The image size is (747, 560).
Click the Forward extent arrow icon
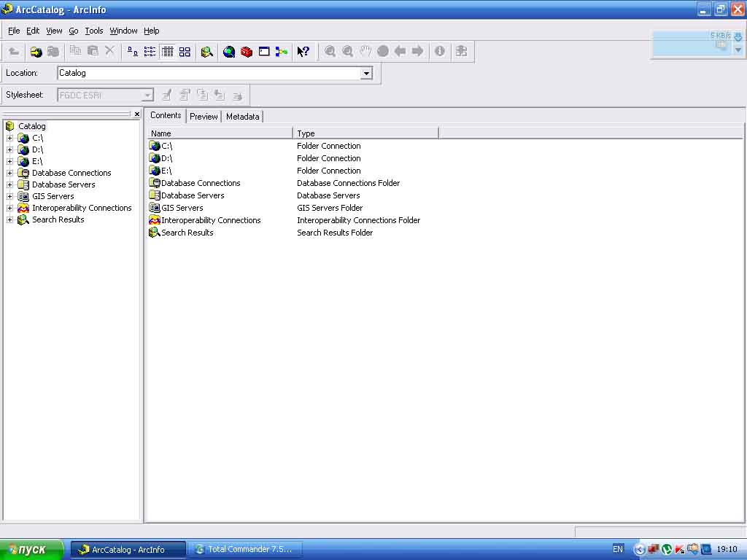[x=417, y=51]
